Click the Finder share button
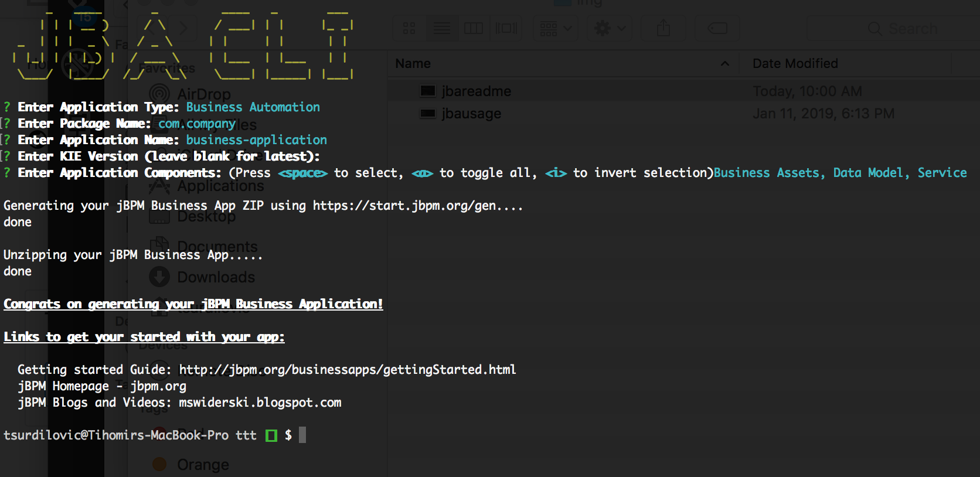Screen dimensions: 980x477 (663, 28)
